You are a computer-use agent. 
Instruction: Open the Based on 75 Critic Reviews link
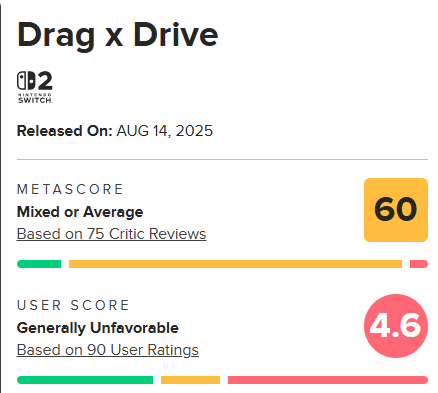point(111,234)
